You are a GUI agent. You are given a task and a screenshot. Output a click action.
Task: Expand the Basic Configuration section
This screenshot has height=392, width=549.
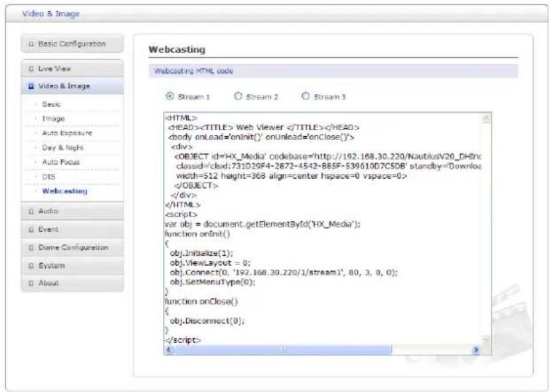click(x=72, y=44)
